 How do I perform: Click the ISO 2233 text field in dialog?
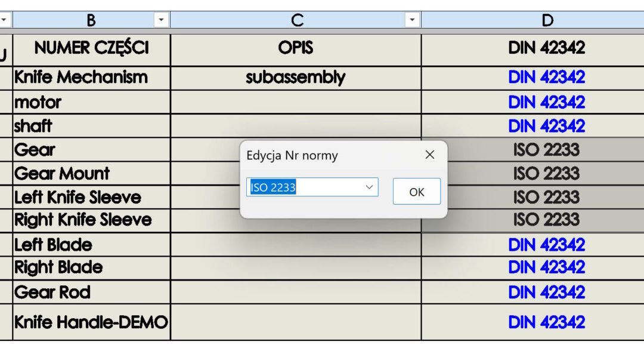(x=304, y=187)
